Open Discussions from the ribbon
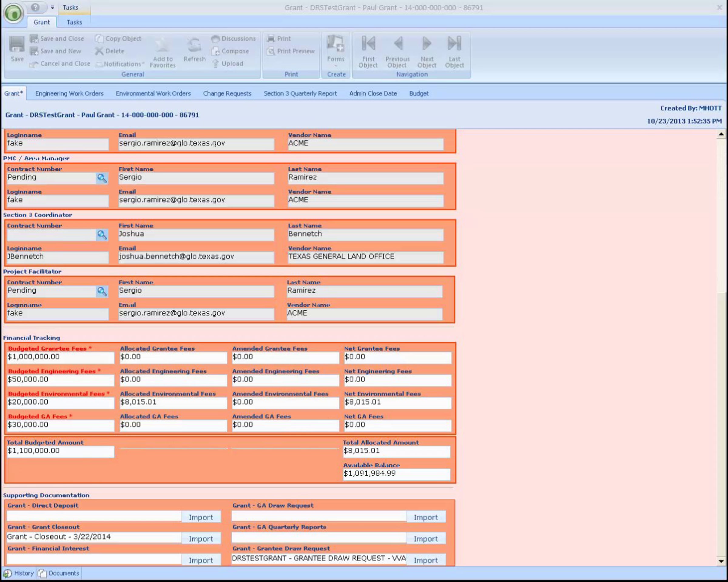The width and height of the screenshot is (728, 582). [234, 39]
